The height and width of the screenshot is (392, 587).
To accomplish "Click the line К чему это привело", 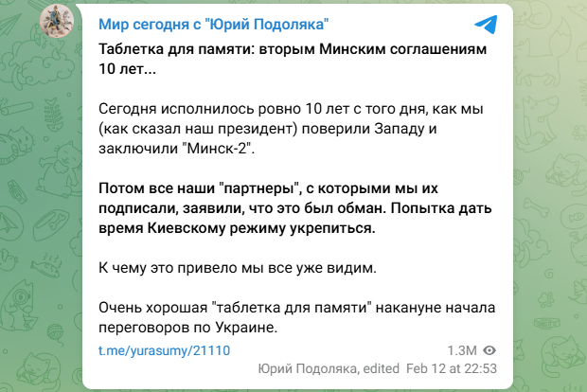I will [x=238, y=268].
